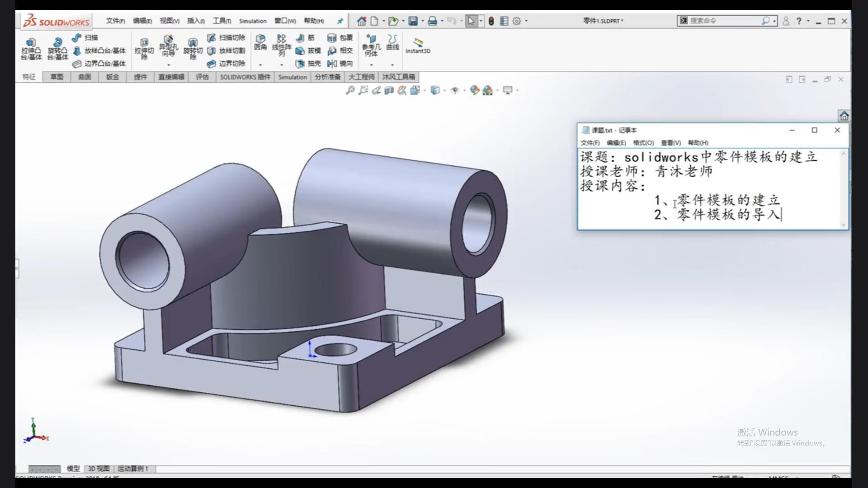This screenshot has height=488, width=868.
Task: Expand the 参考几何体 dropdown arrow
Action: click(x=371, y=65)
